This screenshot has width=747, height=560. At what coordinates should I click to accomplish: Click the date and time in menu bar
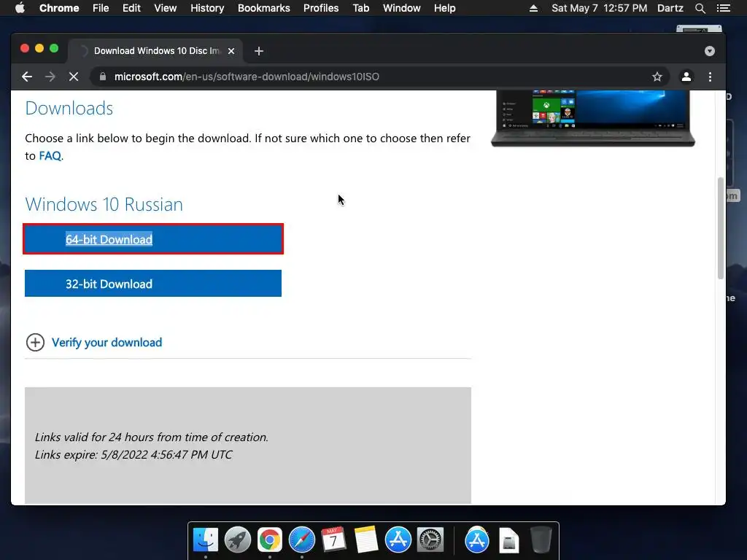(600, 8)
